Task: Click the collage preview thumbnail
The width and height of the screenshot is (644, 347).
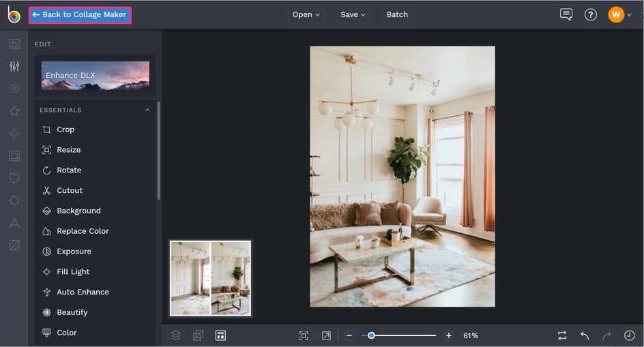Action: pos(210,278)
